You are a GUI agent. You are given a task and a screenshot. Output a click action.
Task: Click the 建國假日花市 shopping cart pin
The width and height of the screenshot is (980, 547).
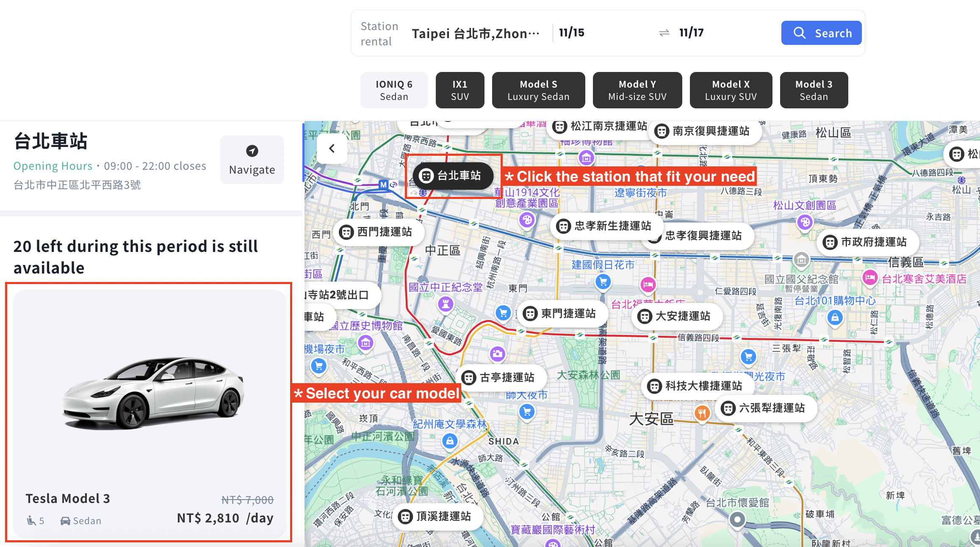coord(603,282)
